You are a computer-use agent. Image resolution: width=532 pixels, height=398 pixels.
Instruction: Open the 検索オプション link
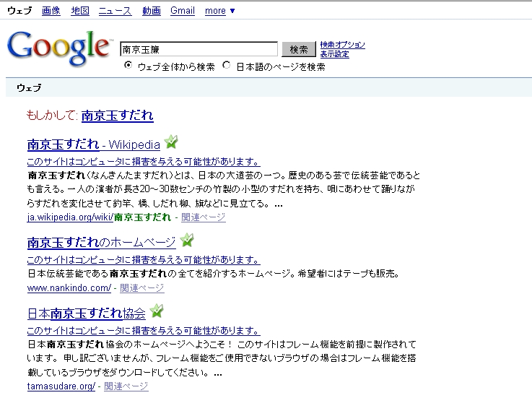pyautogui.click(x=342, y=45)
